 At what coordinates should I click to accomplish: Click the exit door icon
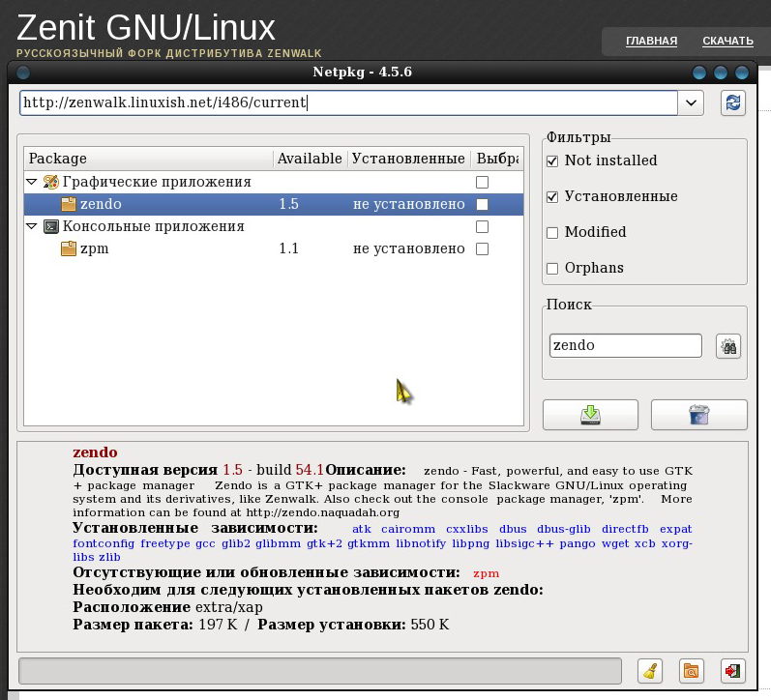[x=732, y=671]
